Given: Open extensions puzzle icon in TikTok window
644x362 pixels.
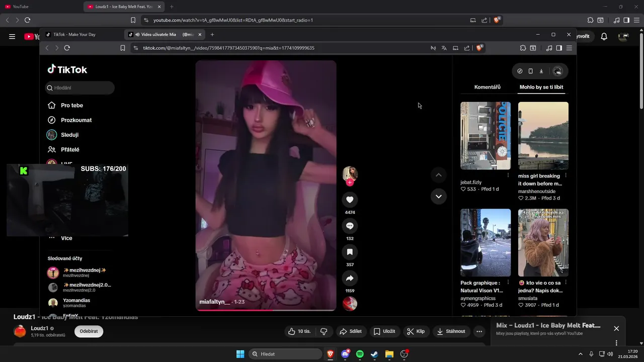Looking at the screenshot, I should pos(523,48).
